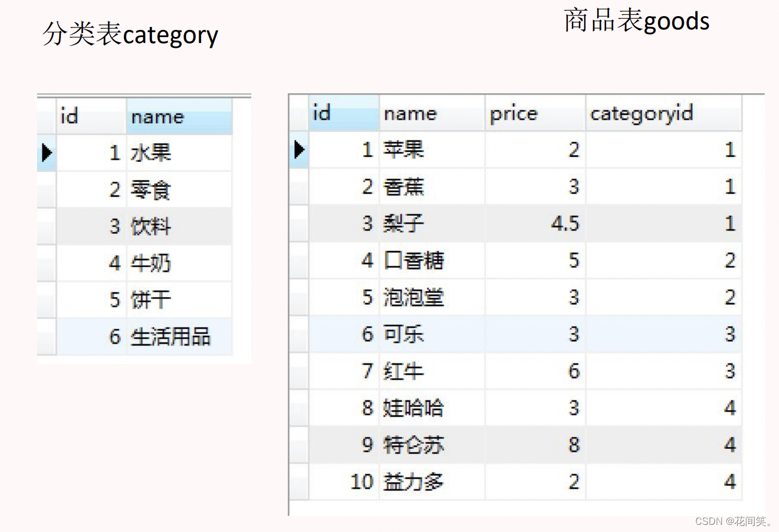Screen dimensions: 779x532
Task: Click the 娃哈哈 cell in goods table
Action: coord(432,408)
